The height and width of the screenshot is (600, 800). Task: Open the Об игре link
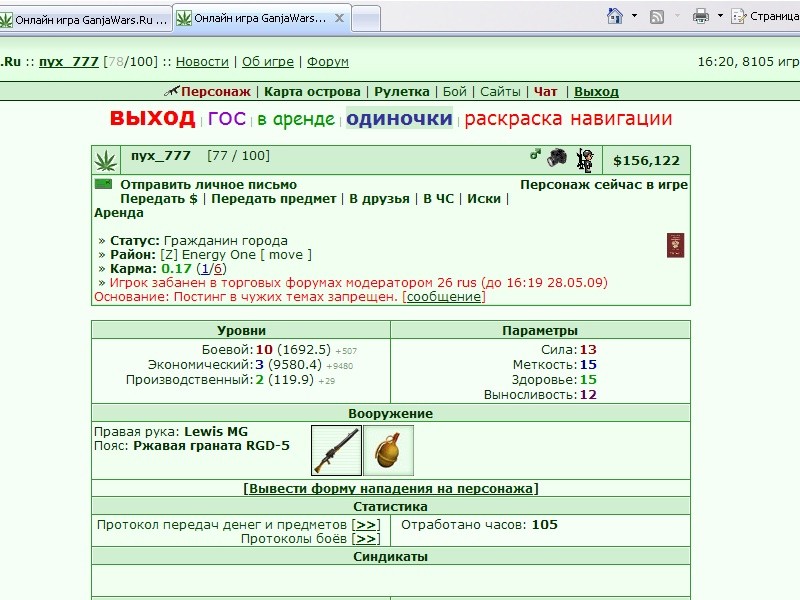click(268, 62)
